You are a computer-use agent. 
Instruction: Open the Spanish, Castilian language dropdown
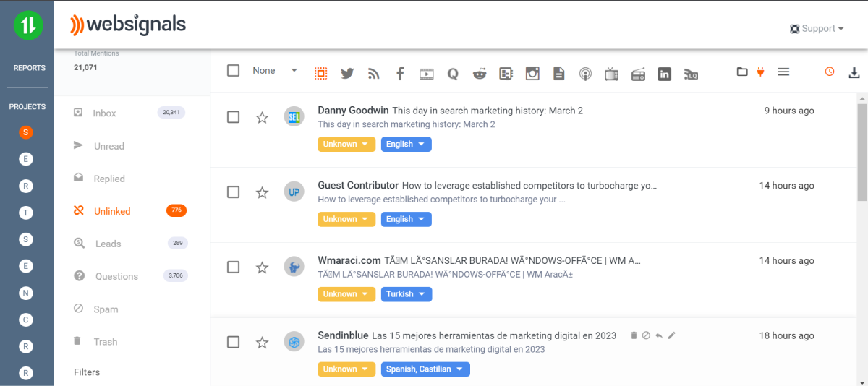point(425,369)
